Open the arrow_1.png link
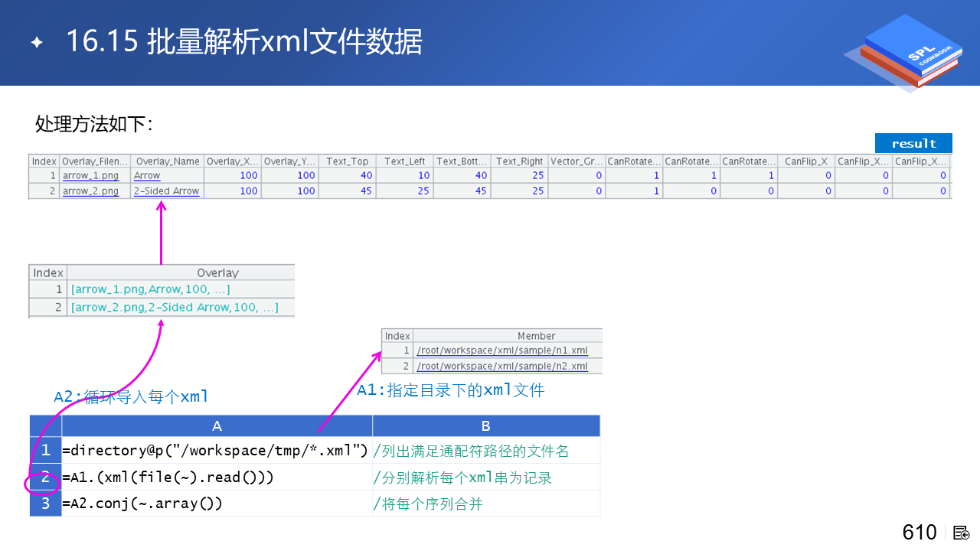The width and height of the screenshot is (980, 551). click(x=90, y=175)
